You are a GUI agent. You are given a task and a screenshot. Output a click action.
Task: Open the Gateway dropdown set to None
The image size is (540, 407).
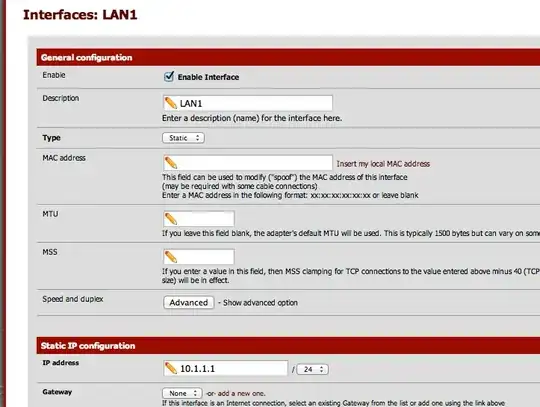[x=182, y=393]
